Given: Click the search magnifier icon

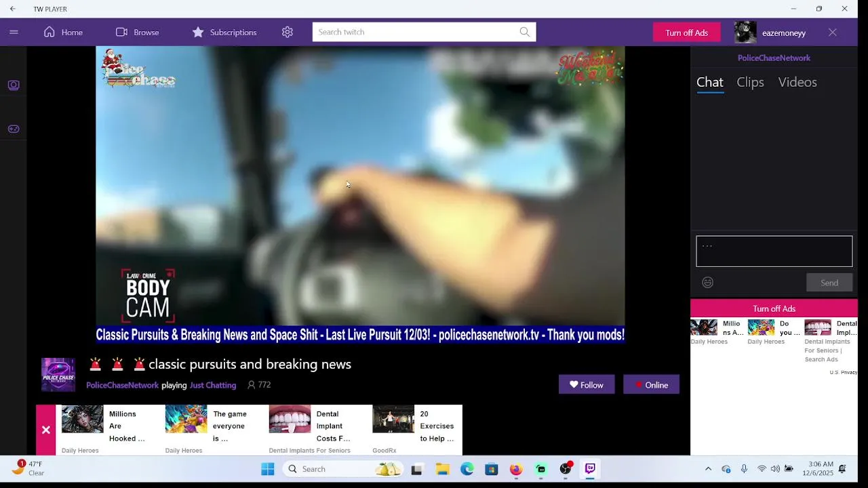Looking at the screenshot, I should (525, 32).
